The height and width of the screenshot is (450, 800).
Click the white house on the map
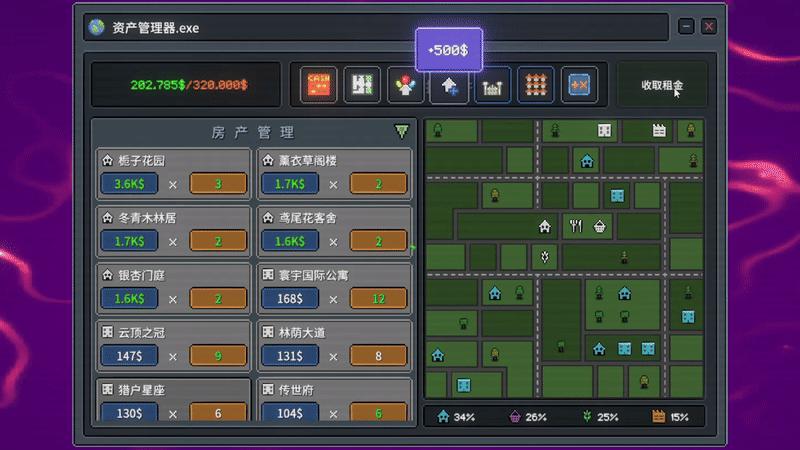(545, 226)
